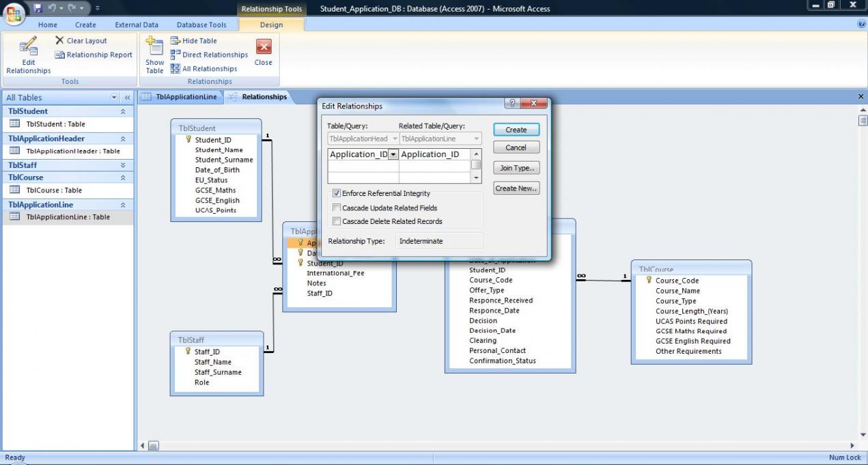Collapse the TblApplicationLine group
The height and width of the screenshot is (465, 868).
123,205
